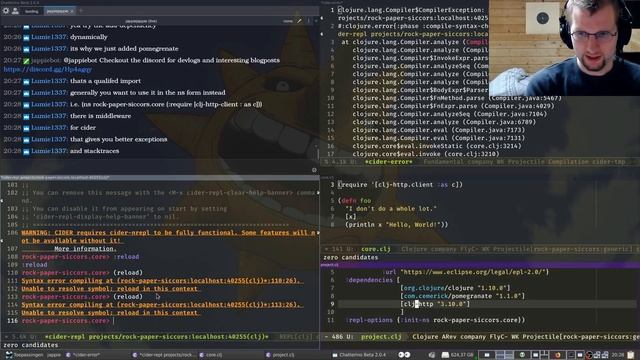Add a new Chatterino tab with plus button
640x360 pixels.
[81, 11]
